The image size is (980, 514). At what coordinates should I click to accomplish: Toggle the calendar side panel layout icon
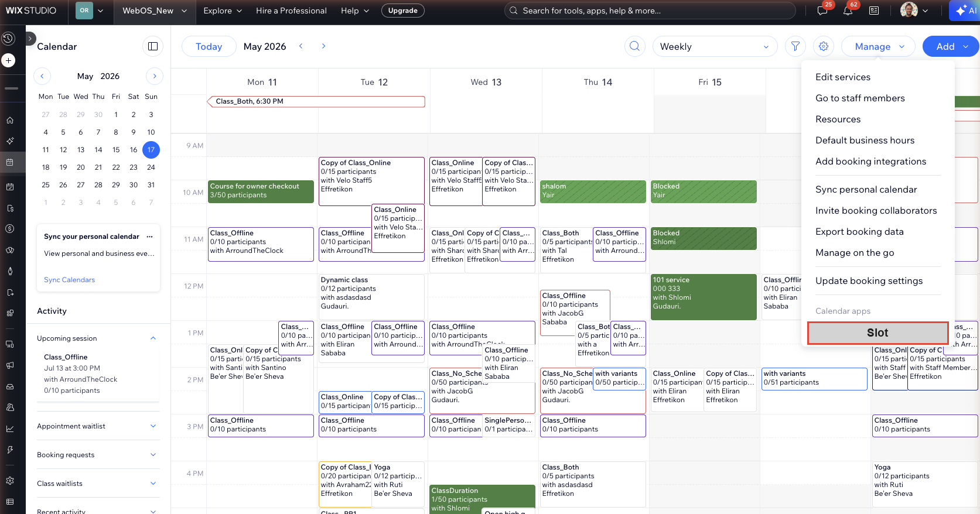pyautogui.click(x=153, y=46)
